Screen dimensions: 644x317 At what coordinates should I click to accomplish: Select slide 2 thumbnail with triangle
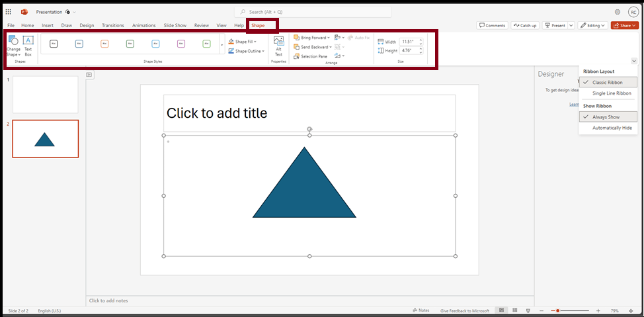point(45,138)
